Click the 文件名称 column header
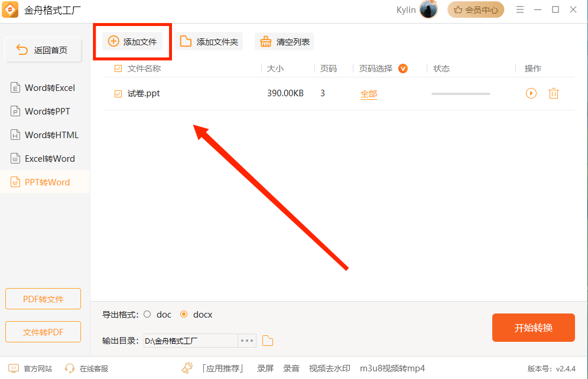This screenshot has height=379, width=588. [x=144, y=68]
